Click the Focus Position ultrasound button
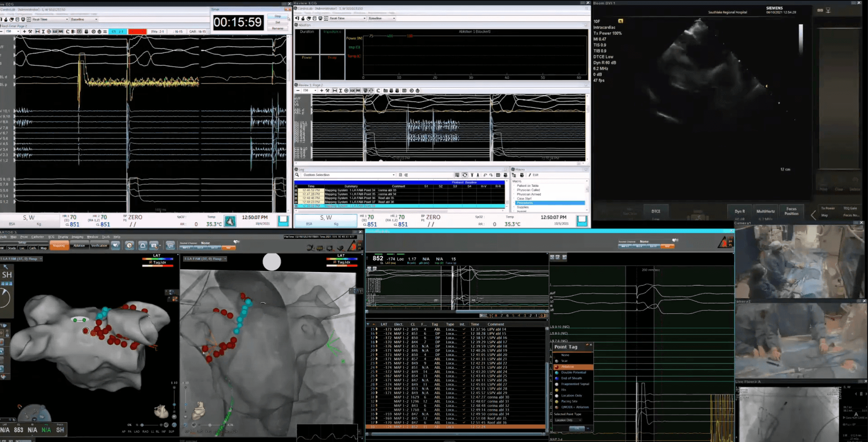This screenshot has height=442, width=868. coord(791,211)
